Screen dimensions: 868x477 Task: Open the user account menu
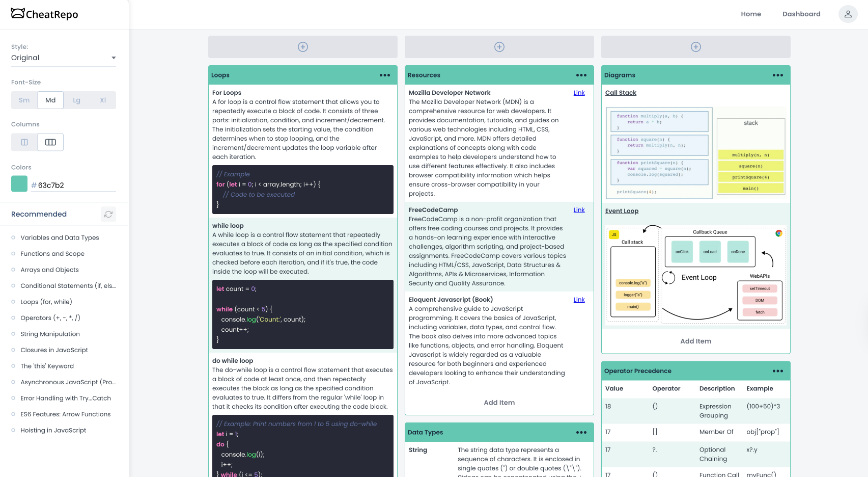pyautogui.click(x=848, y=14)
